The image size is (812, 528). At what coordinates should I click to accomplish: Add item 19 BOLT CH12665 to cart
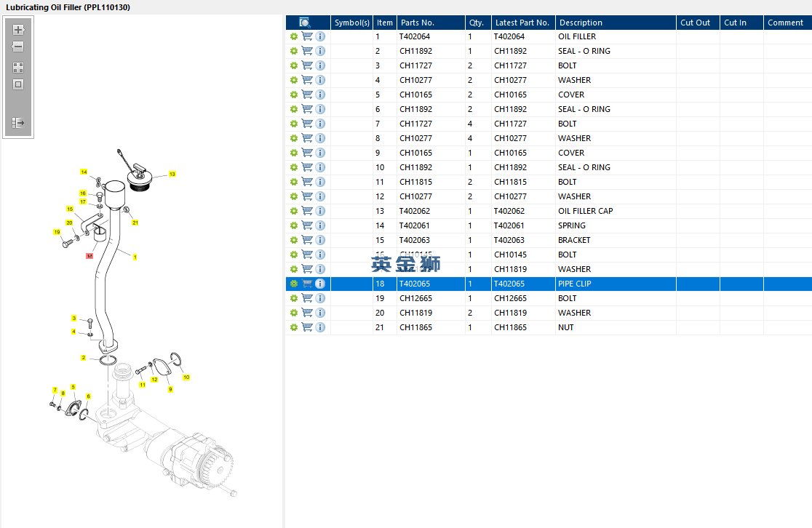(x=307, y=298)
